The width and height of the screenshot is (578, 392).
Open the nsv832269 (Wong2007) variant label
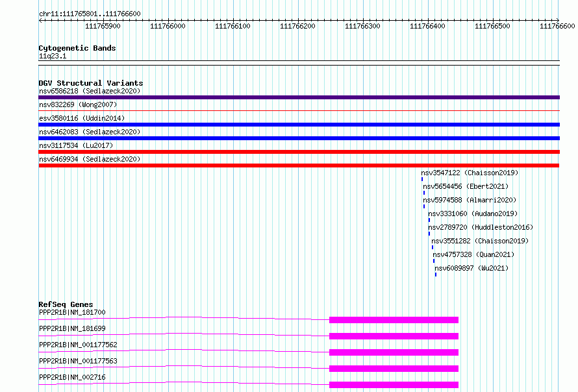[x=78, y=104]
